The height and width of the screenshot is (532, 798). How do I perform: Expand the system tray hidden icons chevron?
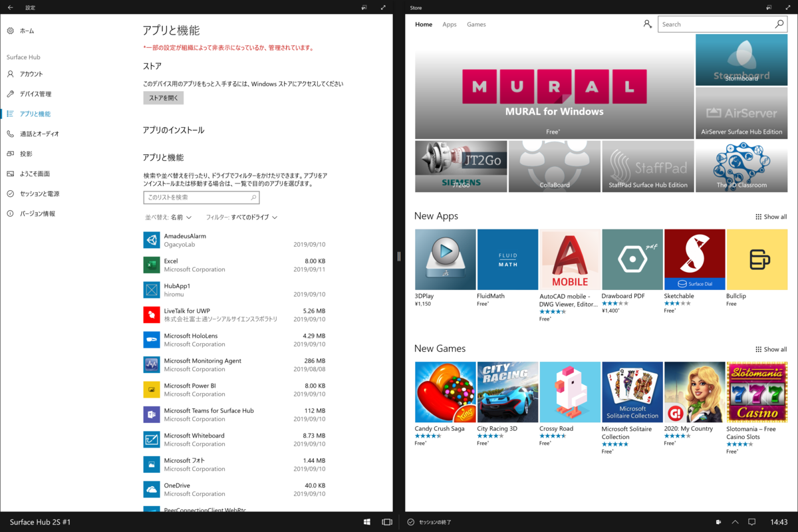[735, 522]
